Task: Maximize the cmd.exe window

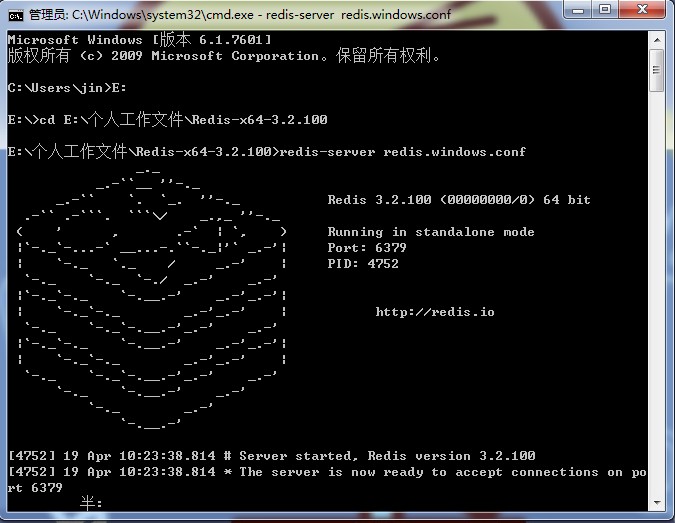Action: (x=604, y=10)
